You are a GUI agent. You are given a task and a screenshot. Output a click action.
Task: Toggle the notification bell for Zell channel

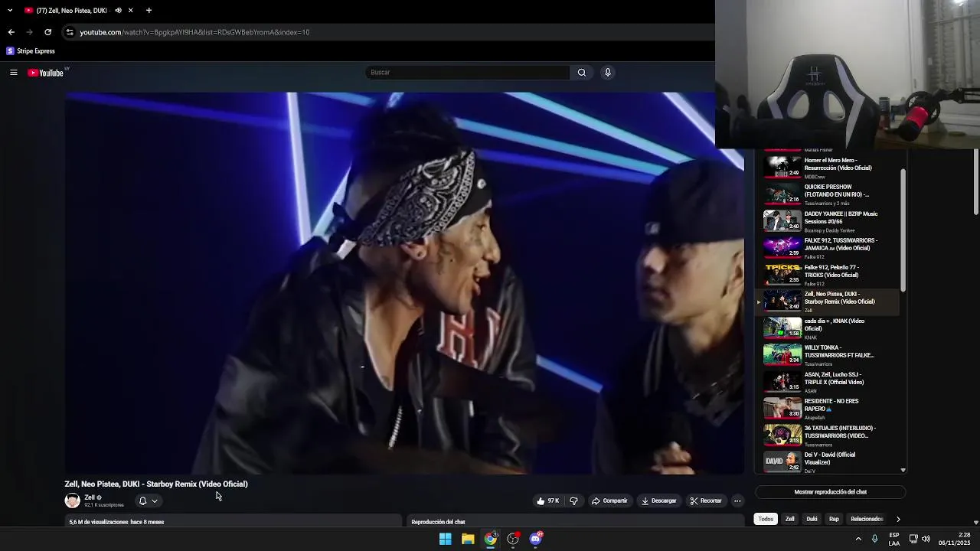142,501
